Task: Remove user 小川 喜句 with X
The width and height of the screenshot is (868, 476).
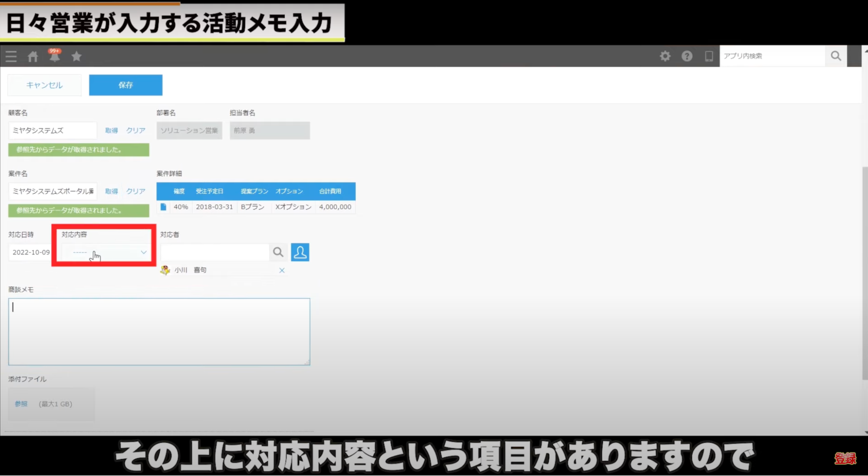Action: pyautogui.click(x=282, y=270)
